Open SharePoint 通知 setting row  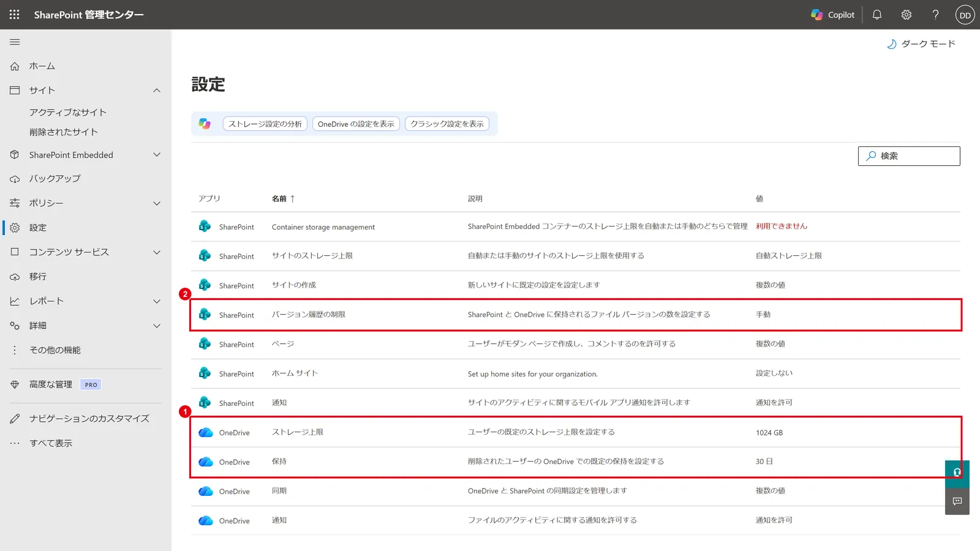[x=576, y=403]
